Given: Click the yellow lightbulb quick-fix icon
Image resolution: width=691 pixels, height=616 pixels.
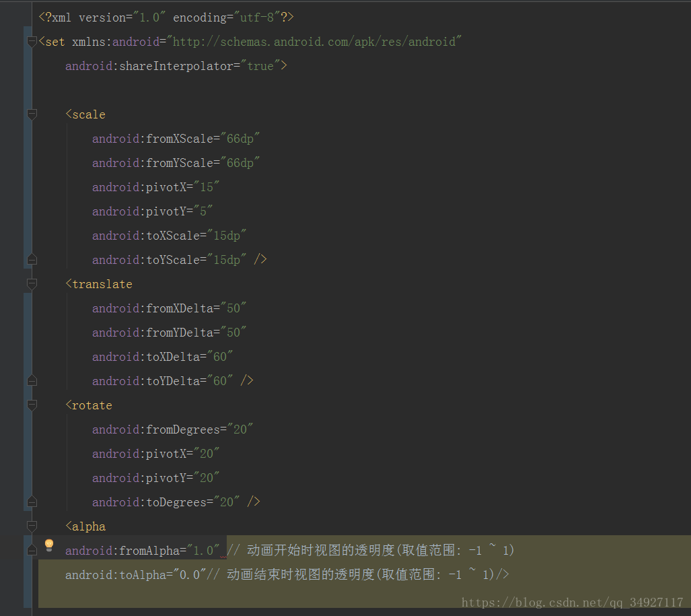Looking at the screenshot, I should 49,545.
